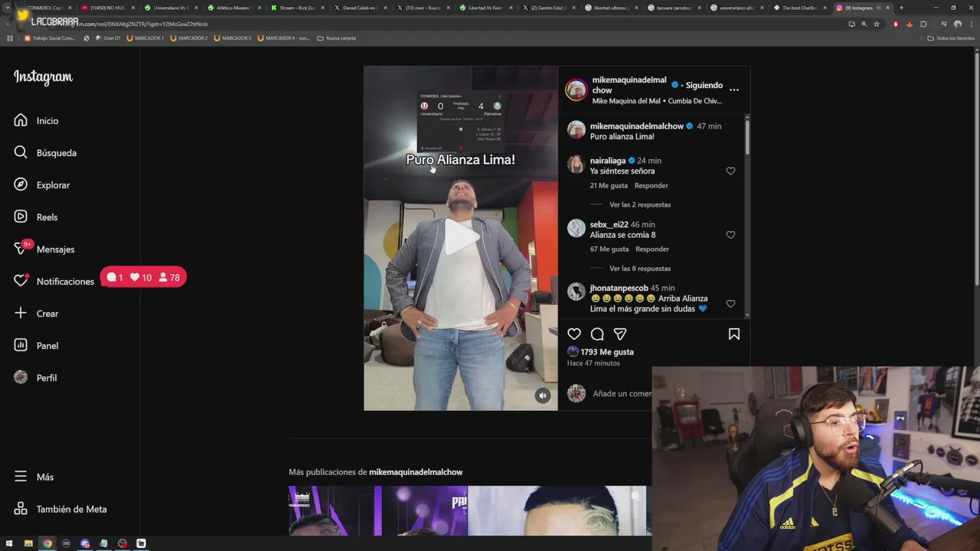This screenshot has height=551, width=980.
Task: Open 67 Me gusta on sebx__ei22's comment
Action: point(609,249)
